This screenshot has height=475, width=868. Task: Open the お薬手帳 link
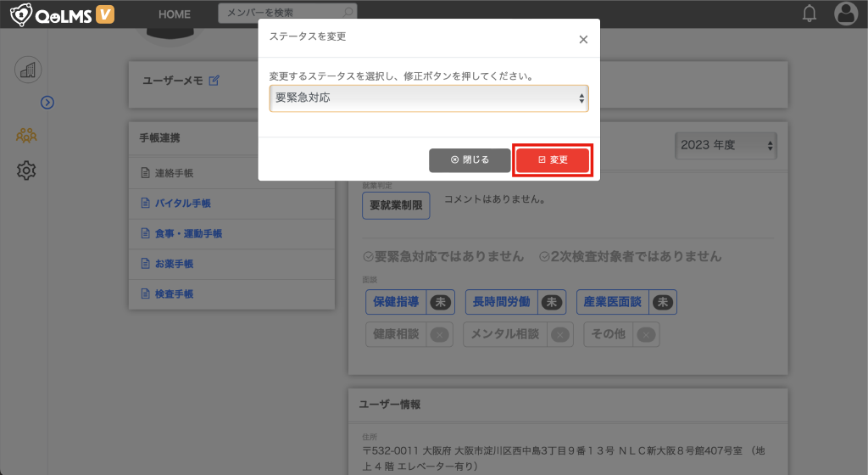coord(174,264)
